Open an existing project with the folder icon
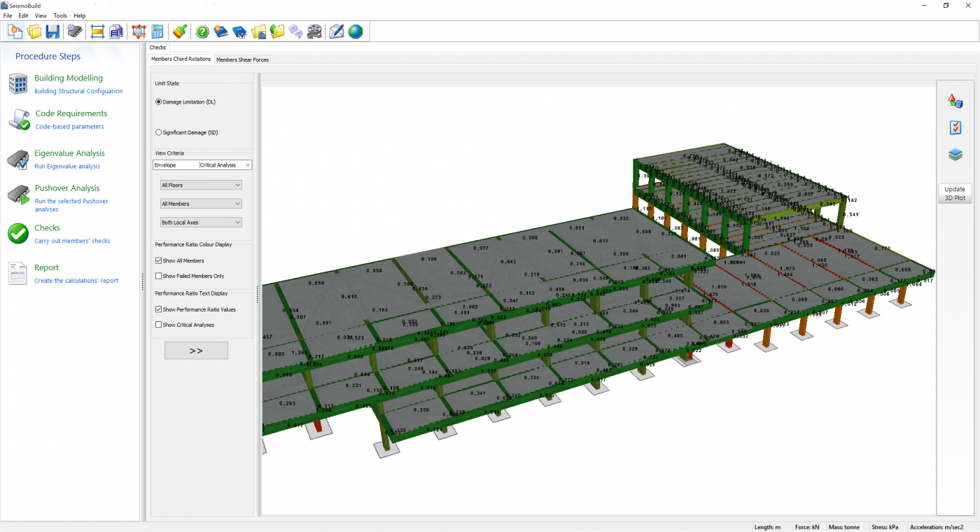Screen dimensions: 980x532 coord(34,31)
